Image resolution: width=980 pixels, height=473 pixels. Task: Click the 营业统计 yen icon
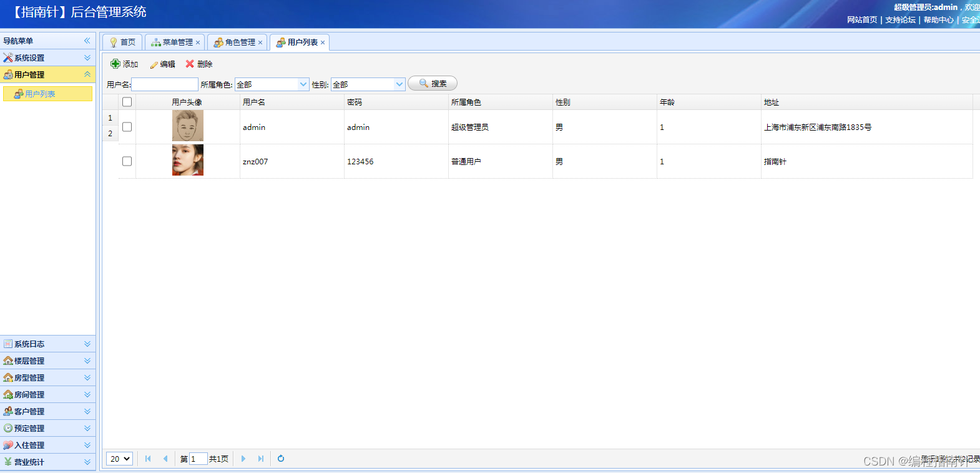coord(8,462)
